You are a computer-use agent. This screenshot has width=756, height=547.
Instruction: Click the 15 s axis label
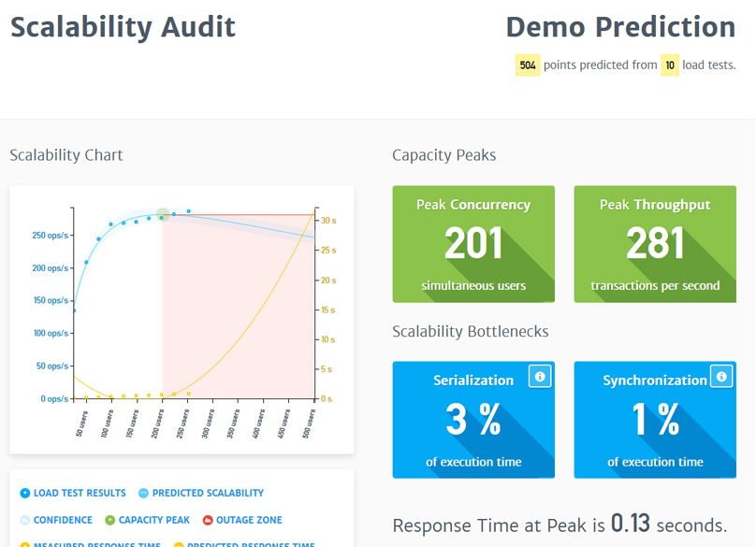tap(327, 309)
